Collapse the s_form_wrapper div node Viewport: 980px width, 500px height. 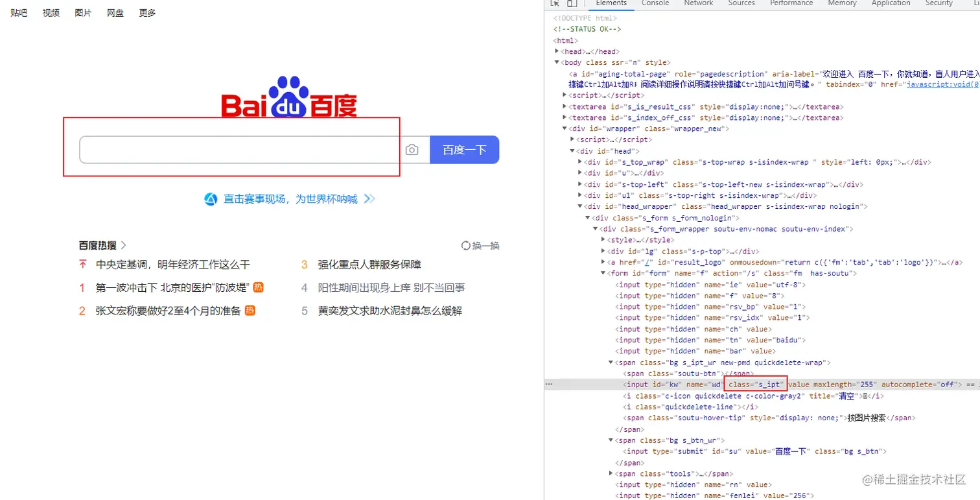tap(596, 228)
